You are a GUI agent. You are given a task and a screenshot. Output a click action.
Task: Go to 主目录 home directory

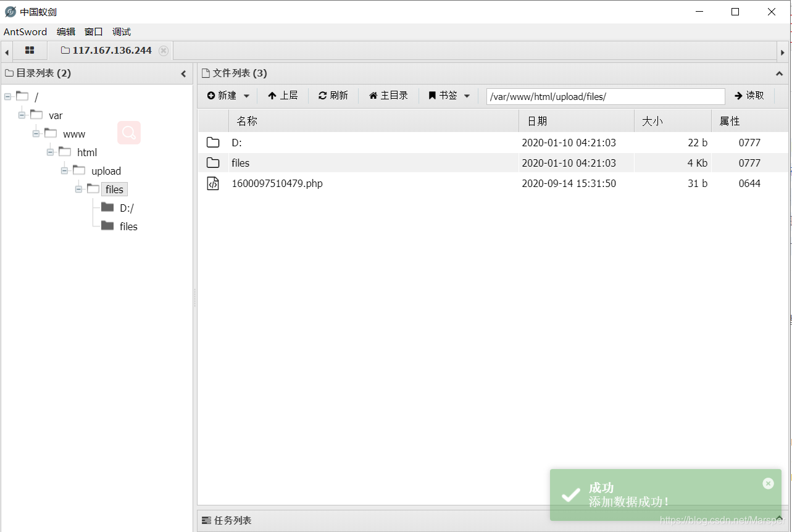click(388, 96)
